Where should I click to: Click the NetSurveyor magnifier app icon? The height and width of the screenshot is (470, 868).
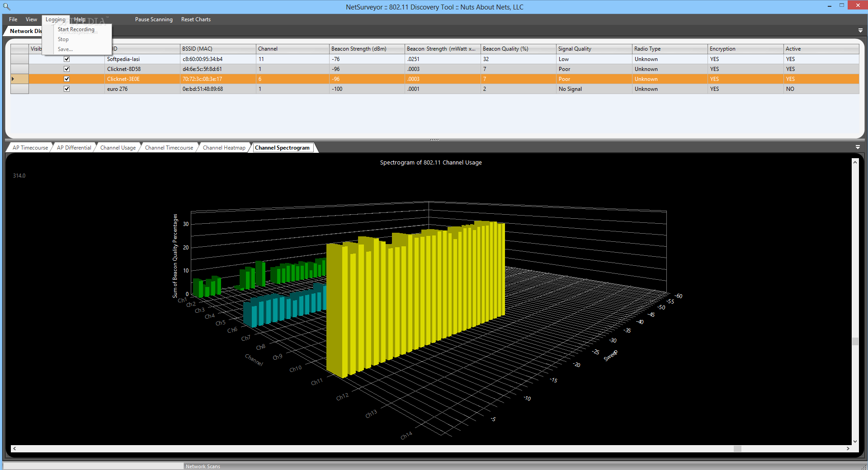coord(6,6)
